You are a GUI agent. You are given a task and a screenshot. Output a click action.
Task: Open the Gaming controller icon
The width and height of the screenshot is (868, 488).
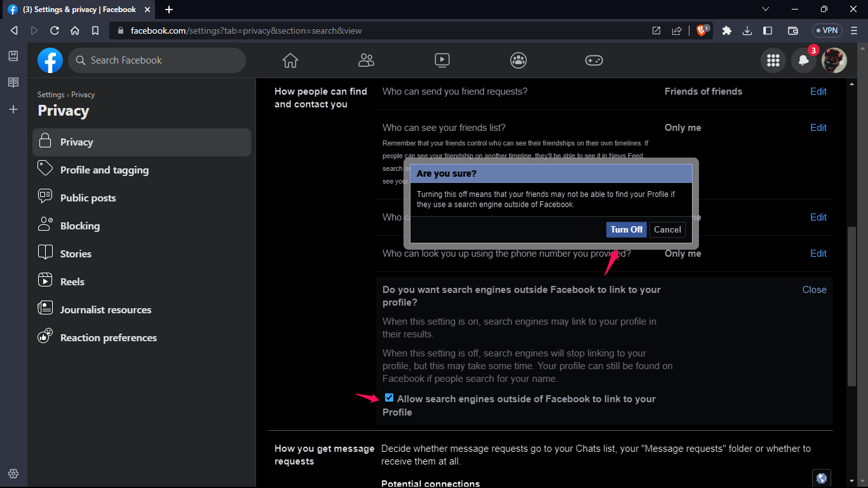point(594,60)
